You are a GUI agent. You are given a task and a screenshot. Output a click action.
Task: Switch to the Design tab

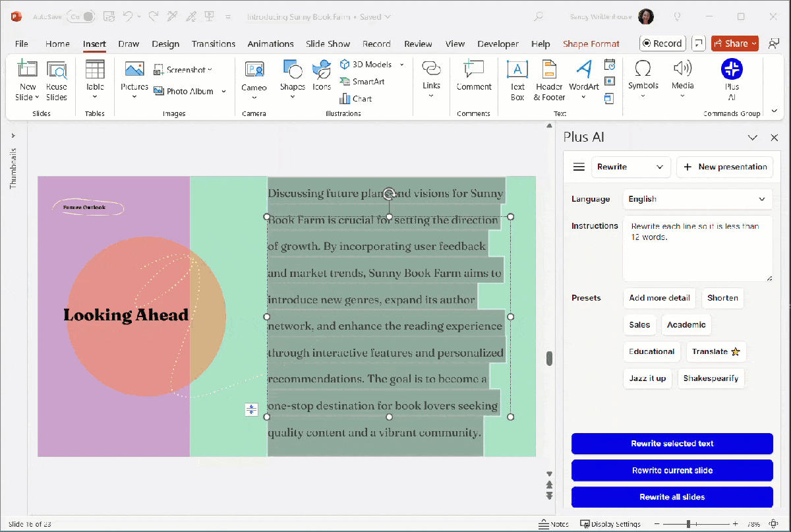[x=165, y=44]
